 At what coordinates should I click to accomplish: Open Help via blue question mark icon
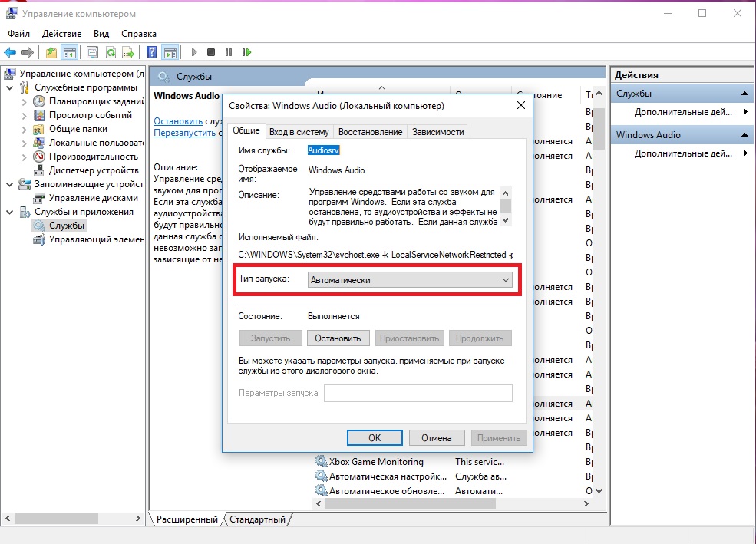[x=151, y=52]
